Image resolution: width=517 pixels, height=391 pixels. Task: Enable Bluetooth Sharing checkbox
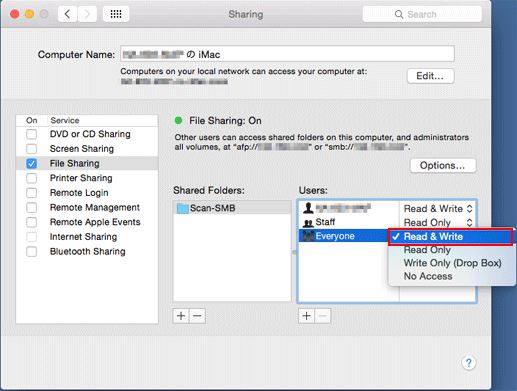pos(32,251)
